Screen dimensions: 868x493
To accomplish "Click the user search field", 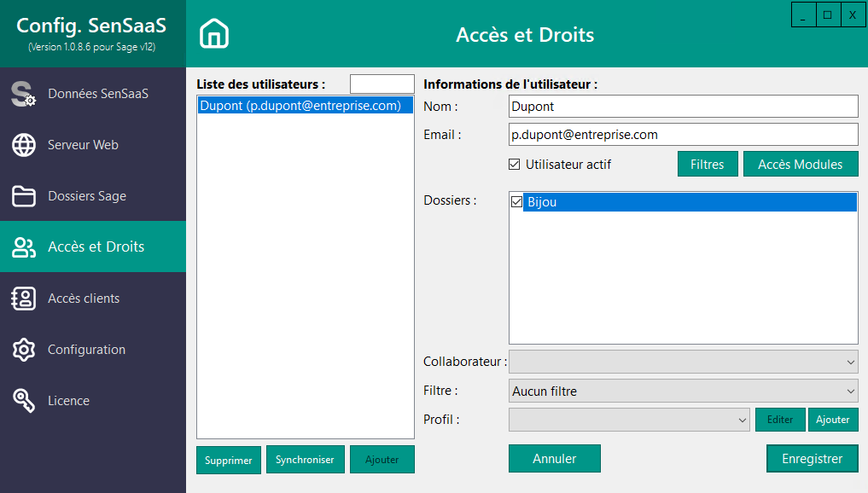I will click(x=382, y=84).
